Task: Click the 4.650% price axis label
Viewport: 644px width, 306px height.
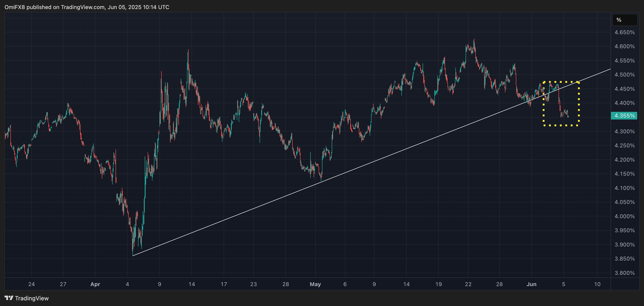Action: [625, 32]
